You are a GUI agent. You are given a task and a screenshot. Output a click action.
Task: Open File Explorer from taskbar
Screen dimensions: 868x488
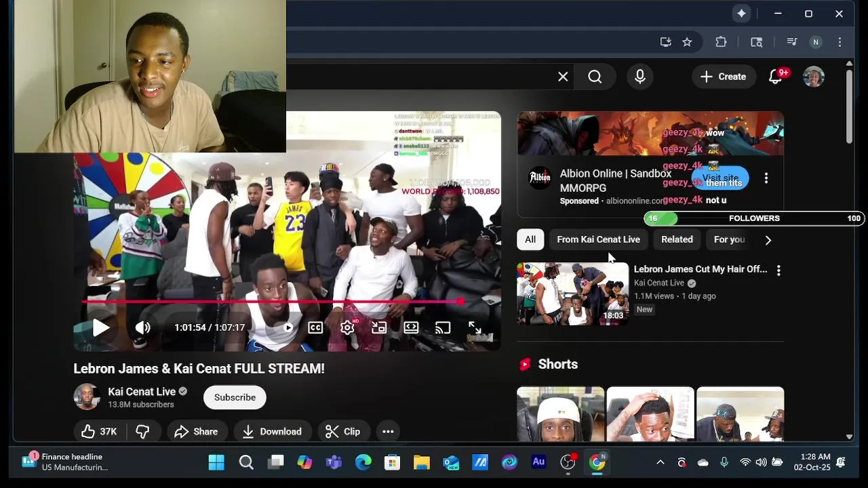click(422, 462)
